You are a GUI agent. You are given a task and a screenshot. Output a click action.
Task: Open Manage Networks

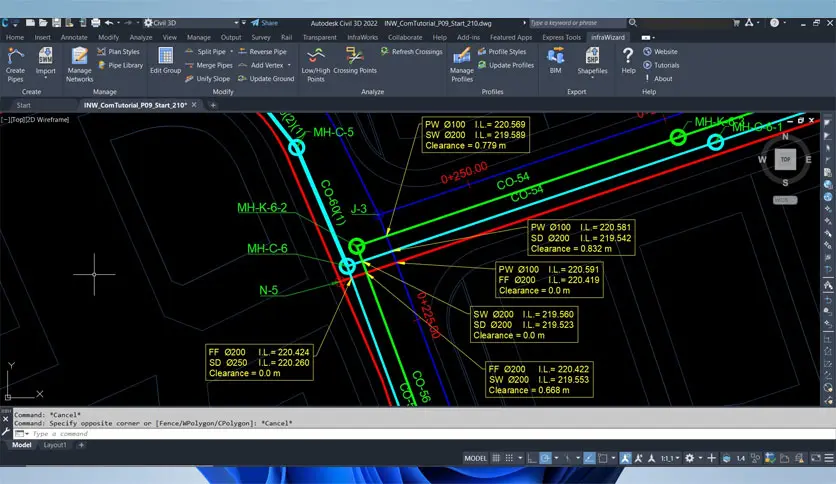click(x=79, y=64)
